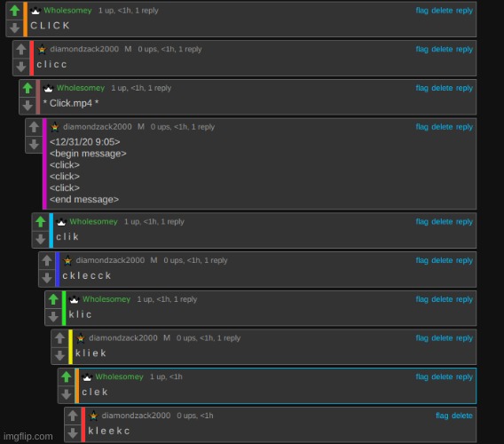Reply to the clek comment
The height and width of the screenshot is (444, 504).
pyautogui.click(x=464, y=377)
